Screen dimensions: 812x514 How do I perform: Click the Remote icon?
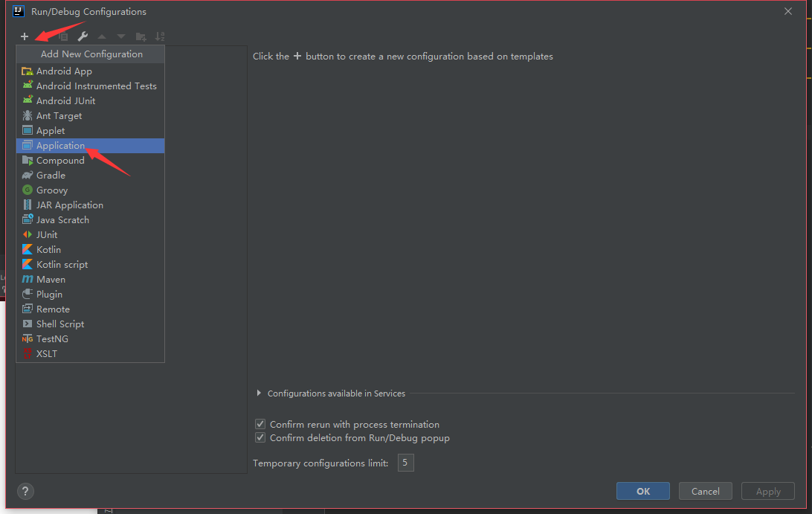coord(28,309)
